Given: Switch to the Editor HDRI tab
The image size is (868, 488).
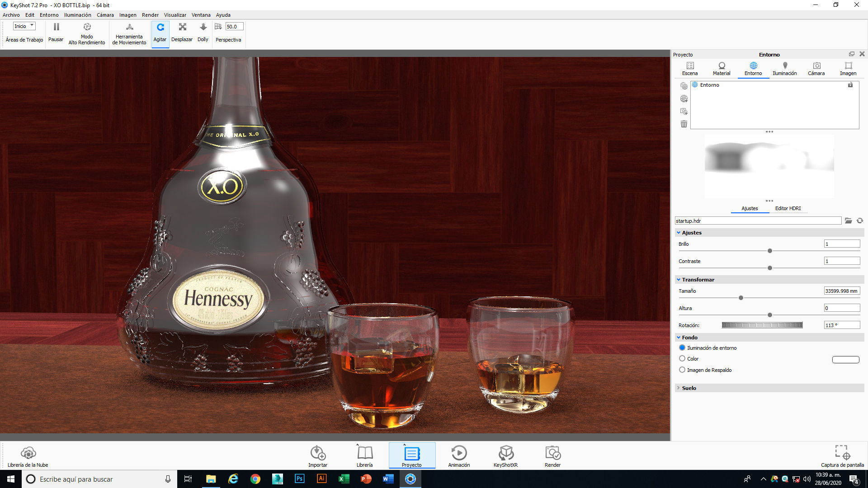Looking at the screenshot, I should [x=788, y=208].
